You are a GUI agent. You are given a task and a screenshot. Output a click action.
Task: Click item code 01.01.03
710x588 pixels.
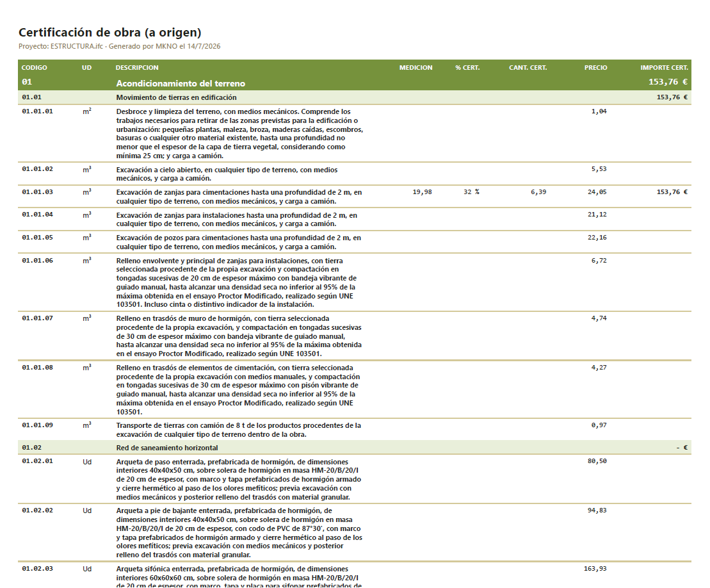click(x=37, y=192)
